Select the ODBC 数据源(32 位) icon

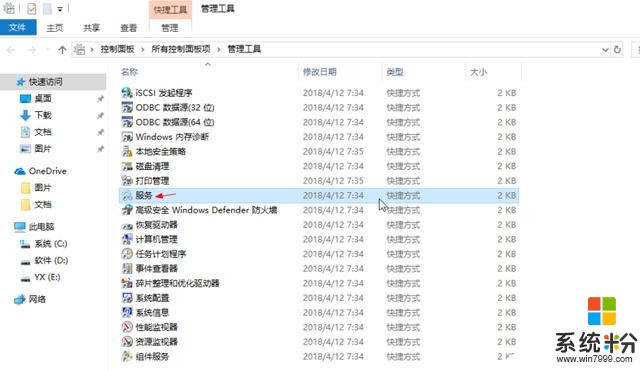click(127, 107)
